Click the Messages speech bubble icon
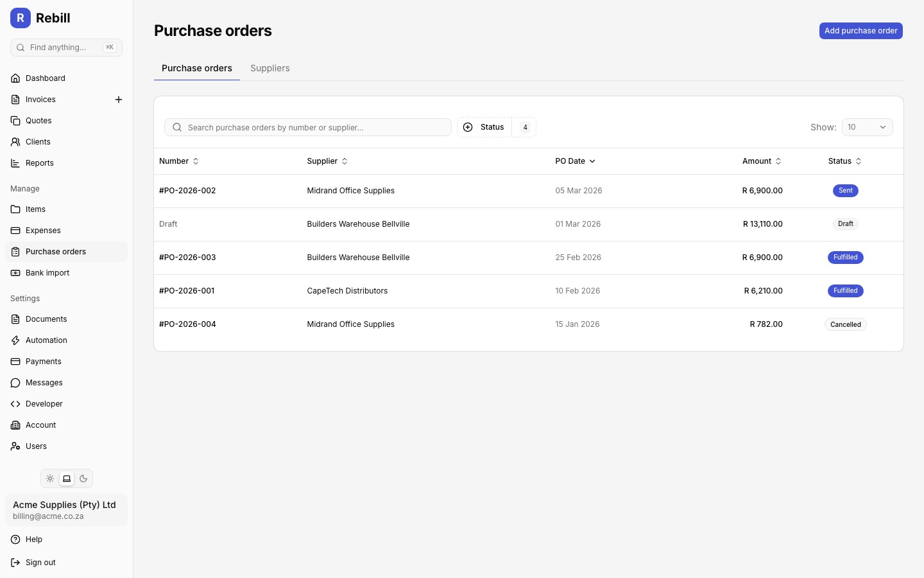 coord(15,383)
